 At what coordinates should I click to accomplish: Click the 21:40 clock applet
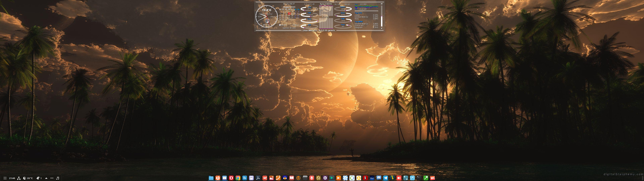click(12, 178)
